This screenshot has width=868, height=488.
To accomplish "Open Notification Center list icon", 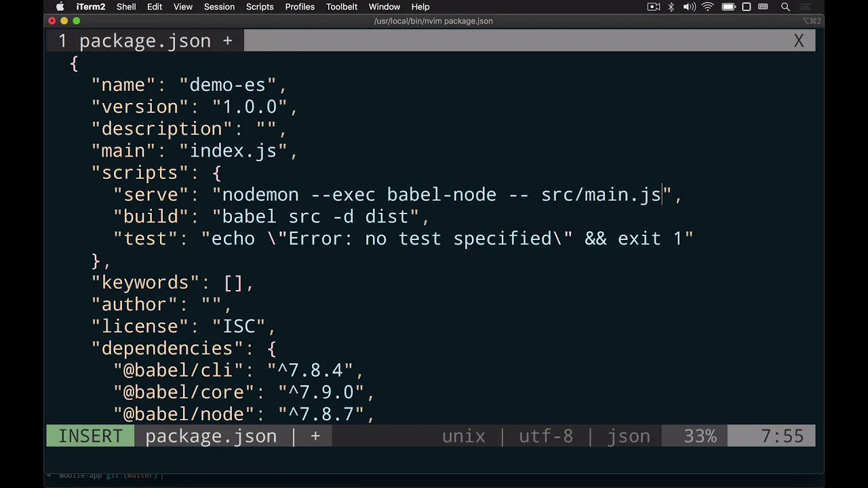I will (805, 7).
